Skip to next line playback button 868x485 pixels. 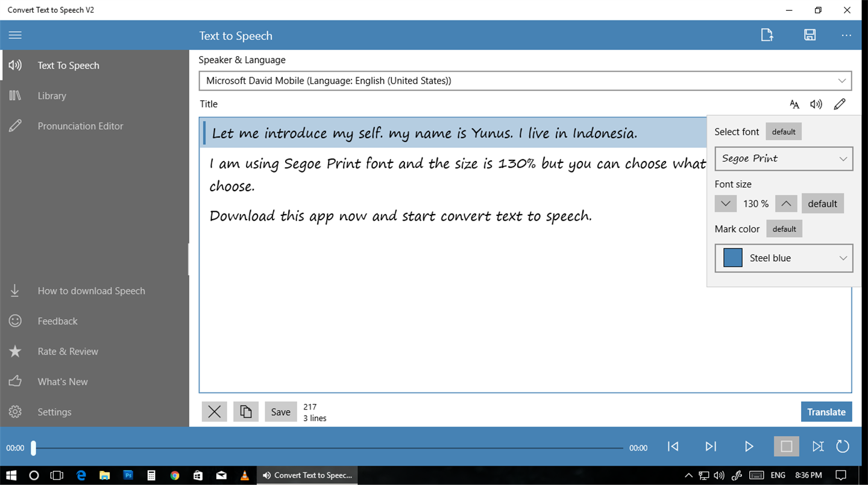pos(711,446)
